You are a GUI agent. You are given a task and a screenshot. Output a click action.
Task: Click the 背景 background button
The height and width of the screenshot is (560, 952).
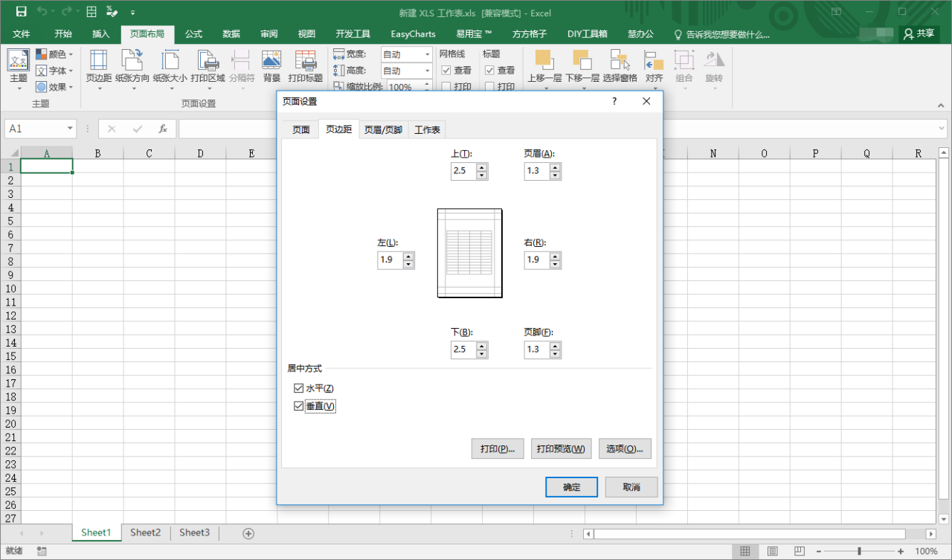tap(271, 67)
